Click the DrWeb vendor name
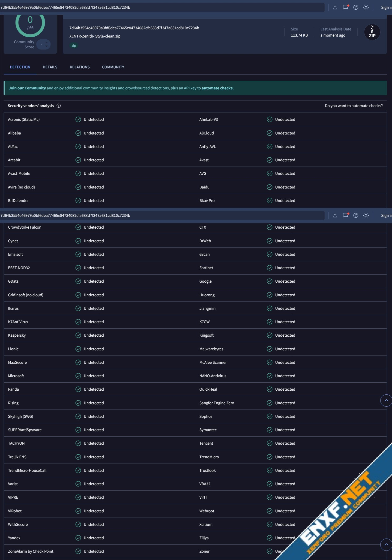 pos(205,241)
